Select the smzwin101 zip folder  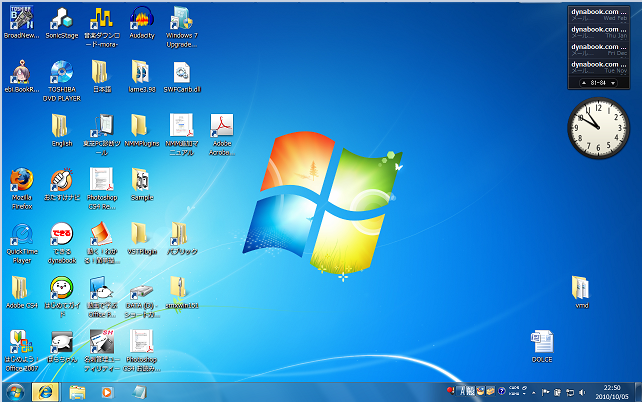tap(181, 292)
